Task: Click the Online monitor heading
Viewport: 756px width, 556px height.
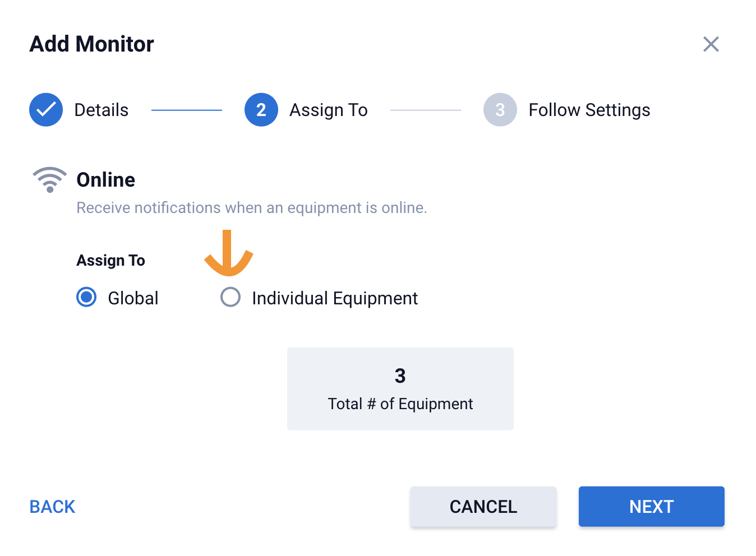Action: tap(106, 180)
